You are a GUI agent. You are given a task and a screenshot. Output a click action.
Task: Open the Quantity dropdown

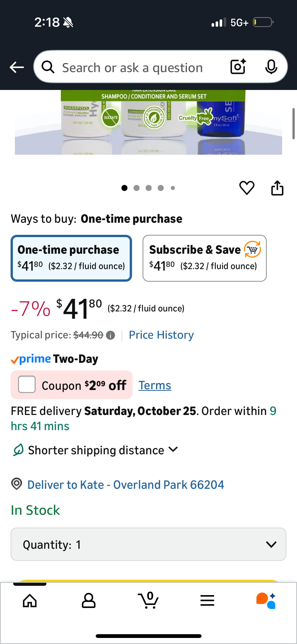pyautogui.click(x=148, y=544)
